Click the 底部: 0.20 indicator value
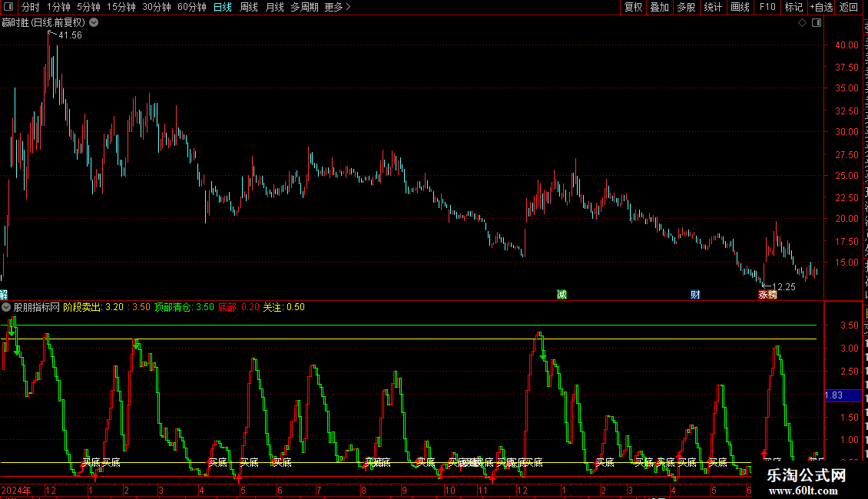The width and height of the screenshot is (868, 499). tap(239, 307)
